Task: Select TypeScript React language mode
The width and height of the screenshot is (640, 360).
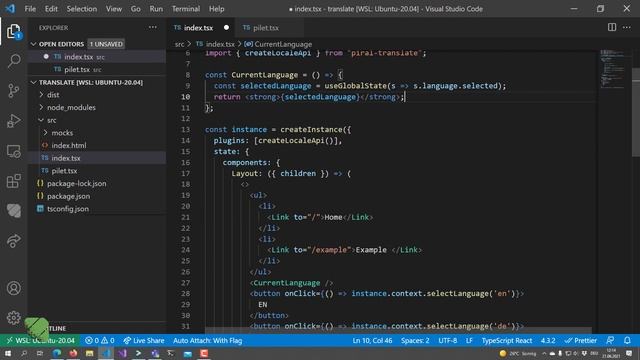Action: (x=507, y=340)
